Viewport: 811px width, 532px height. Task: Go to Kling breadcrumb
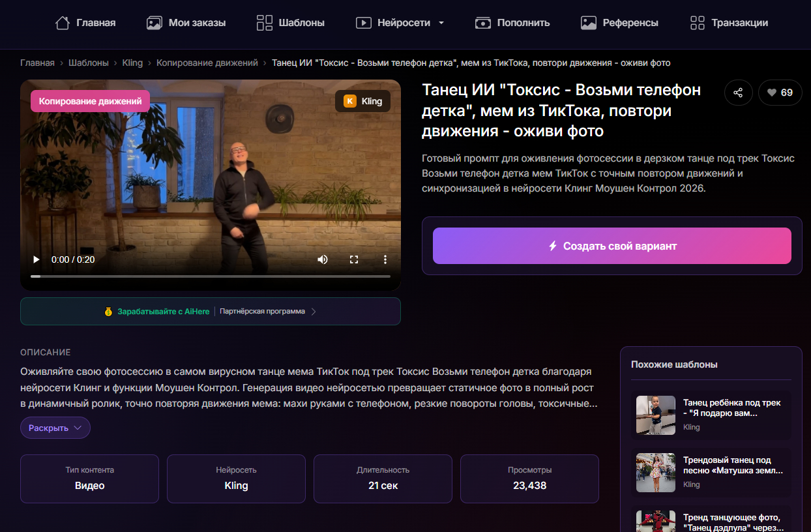pos(132,63)
